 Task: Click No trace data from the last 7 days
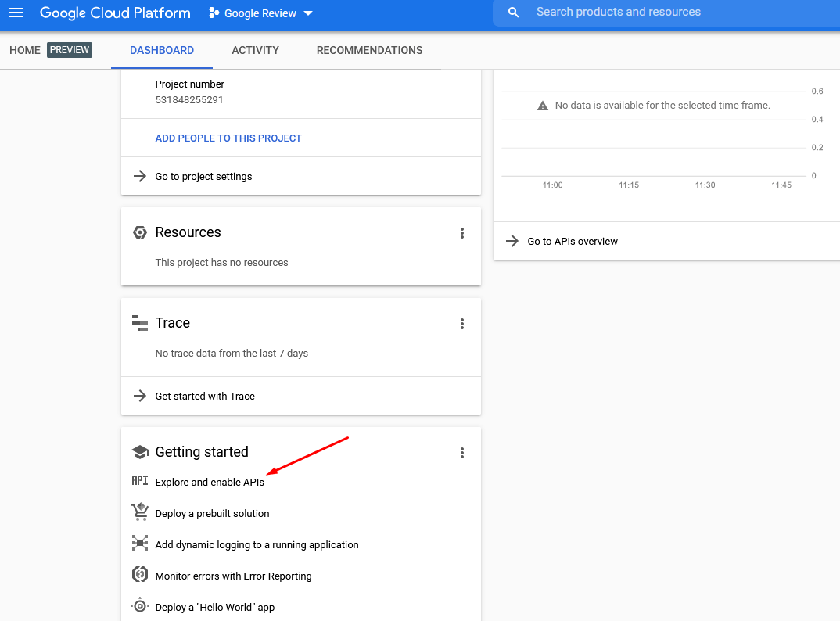point(232,353)
